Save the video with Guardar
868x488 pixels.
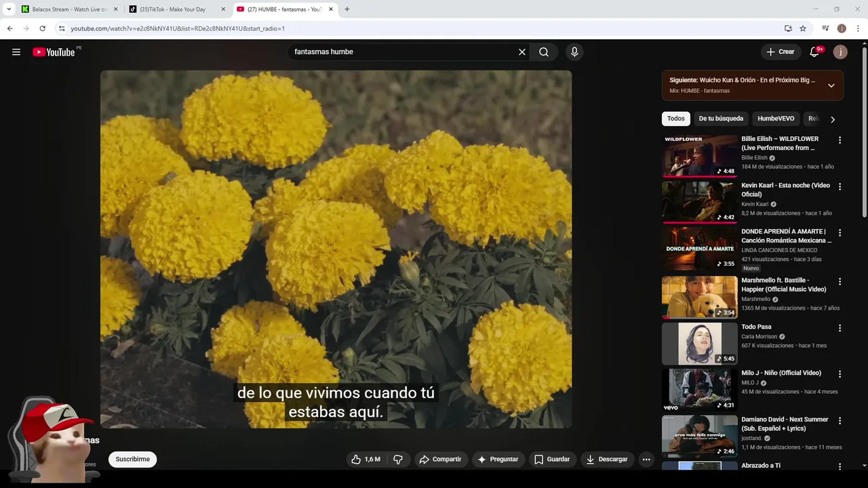pos(552,460)
